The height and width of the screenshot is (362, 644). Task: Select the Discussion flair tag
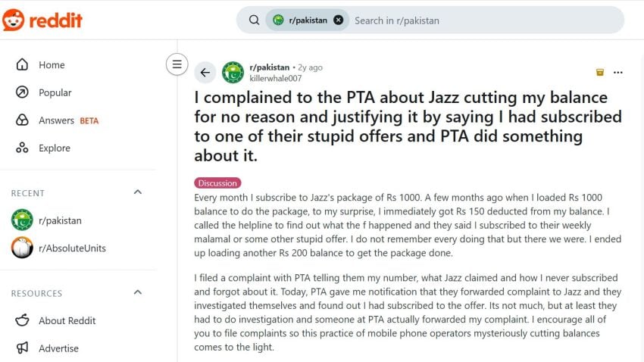(x=217, y=183)
